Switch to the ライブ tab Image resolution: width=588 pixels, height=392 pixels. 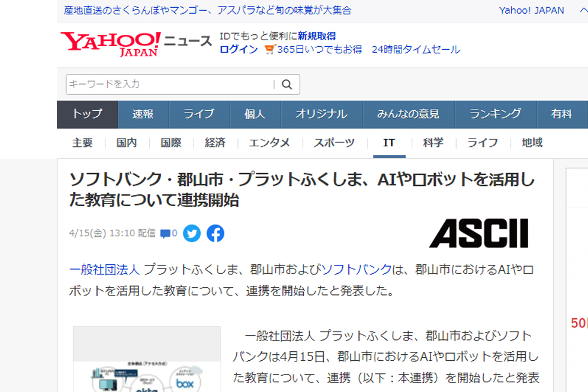pyautogui.click(x=199, y=114)
